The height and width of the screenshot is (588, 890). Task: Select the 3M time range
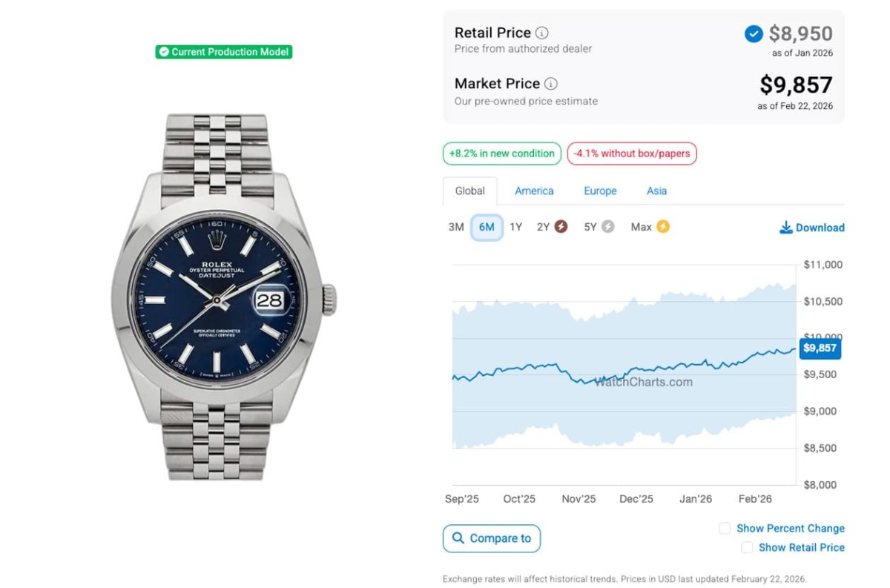pyautogui.click(x=456, y=227)
